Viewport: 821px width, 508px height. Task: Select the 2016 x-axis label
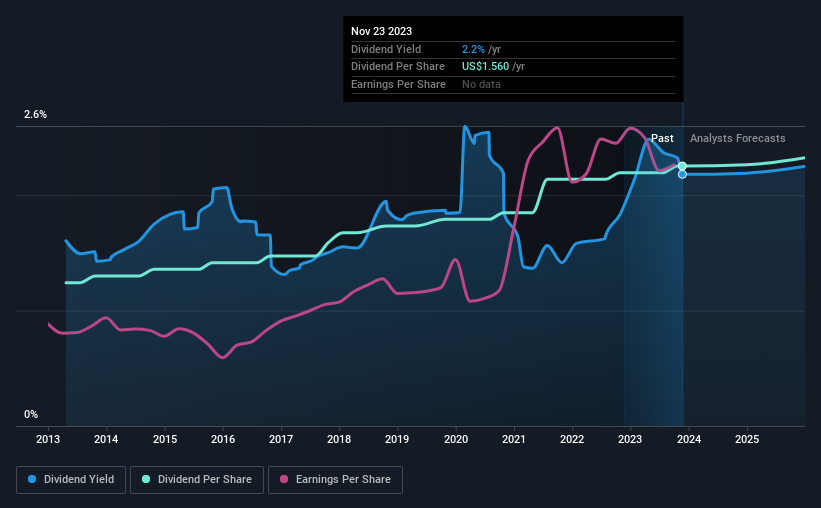click(x=223, y=439)
